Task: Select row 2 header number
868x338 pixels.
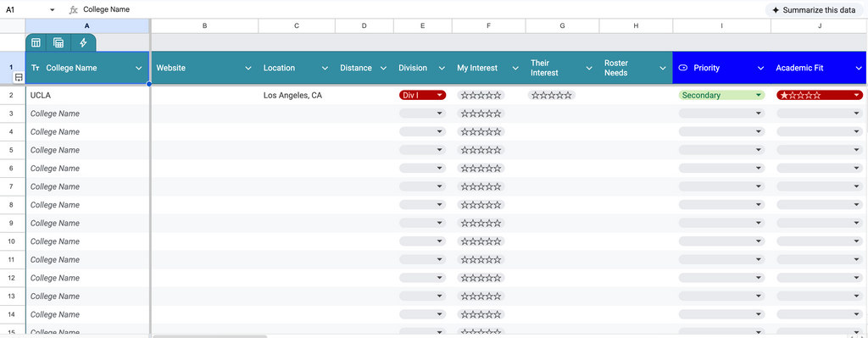Action: click(12, 95)
